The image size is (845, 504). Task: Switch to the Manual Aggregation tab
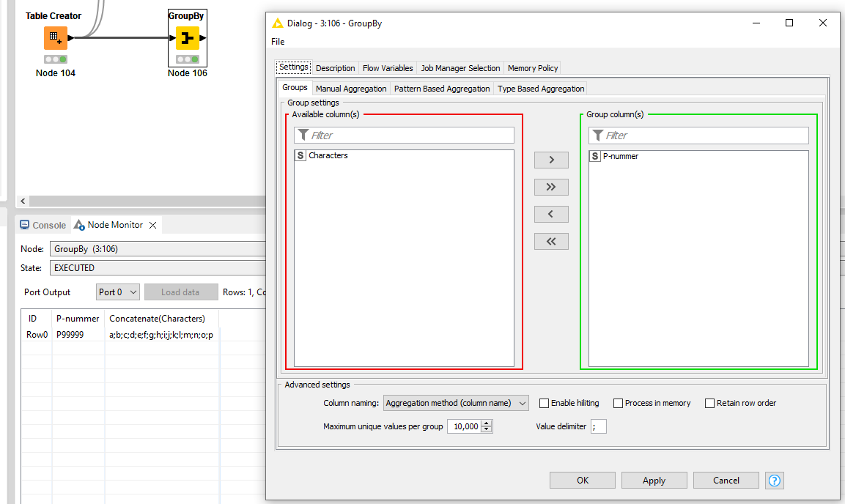(351, 89)
